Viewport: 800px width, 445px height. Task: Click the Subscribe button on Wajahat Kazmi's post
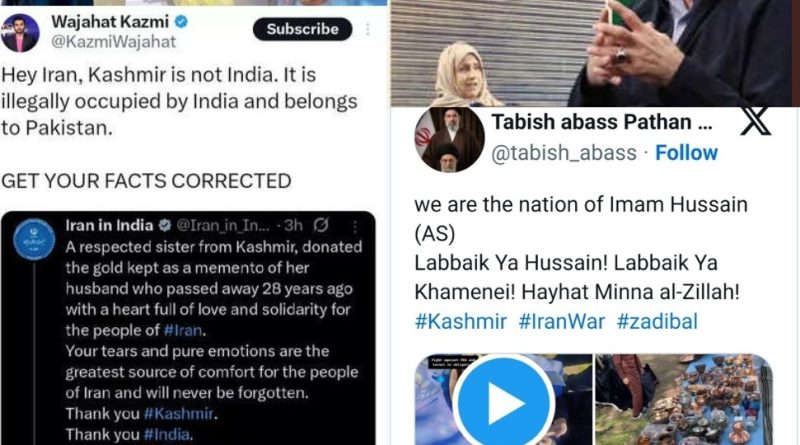[x=302, y=29]
